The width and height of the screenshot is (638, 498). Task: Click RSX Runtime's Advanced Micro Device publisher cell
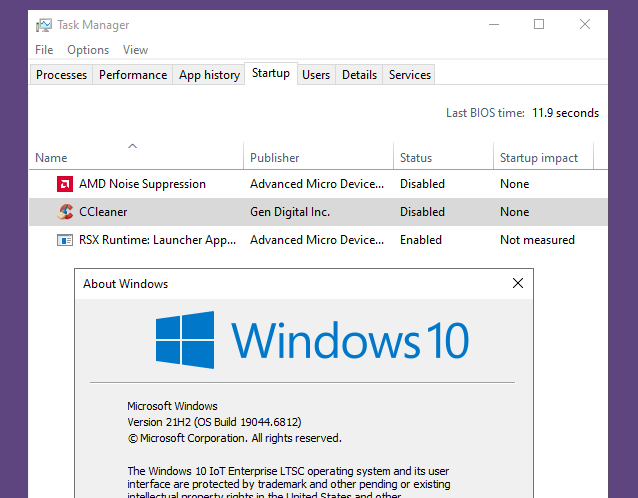317,240
